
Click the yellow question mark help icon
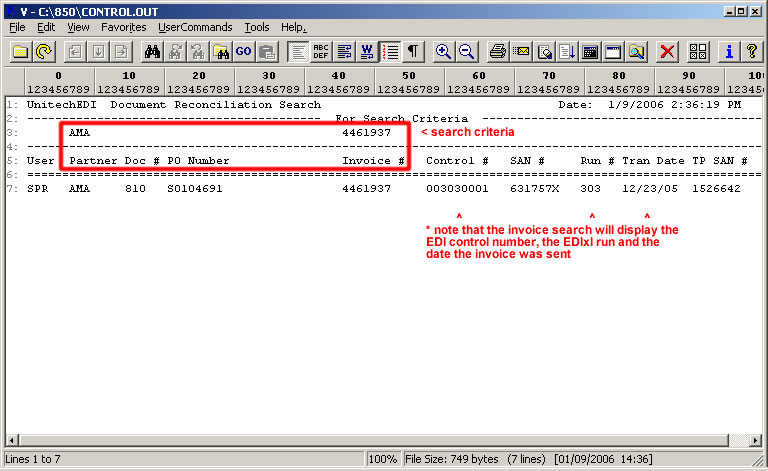point(752,51)
